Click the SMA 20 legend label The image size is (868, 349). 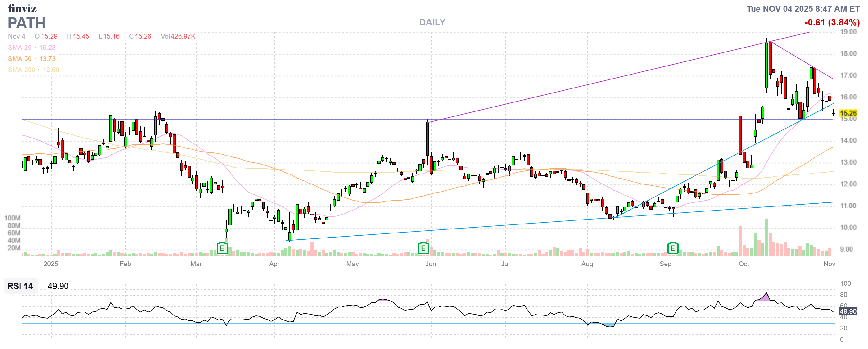click(20, 48)
